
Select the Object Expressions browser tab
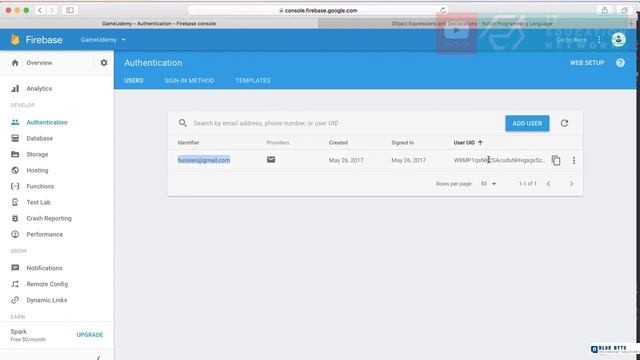[x=473, y=24]
